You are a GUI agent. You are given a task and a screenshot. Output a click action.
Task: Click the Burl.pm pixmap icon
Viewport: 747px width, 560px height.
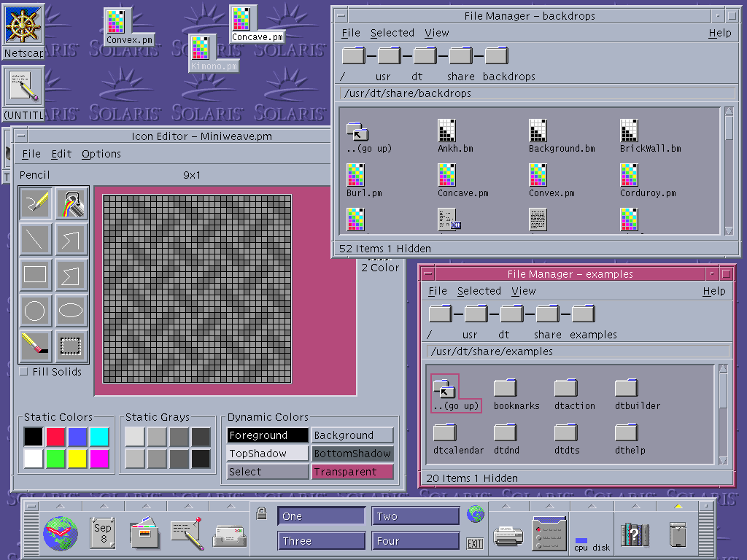tap(356, 175)
